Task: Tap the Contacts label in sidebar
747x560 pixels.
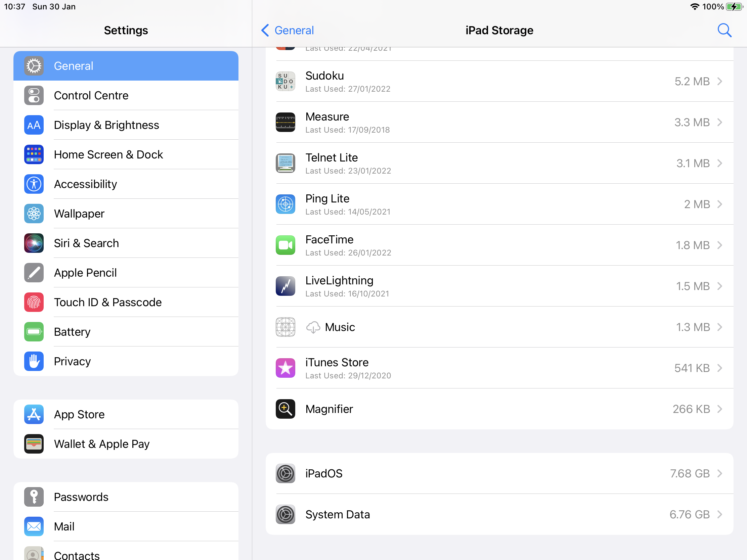Action: tap(77, 555)
